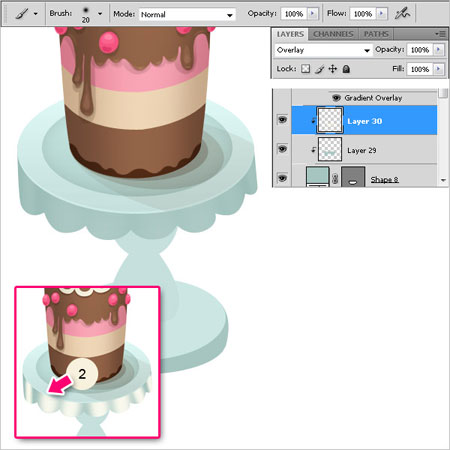Hide the Gradient Overlay effect

336,98
